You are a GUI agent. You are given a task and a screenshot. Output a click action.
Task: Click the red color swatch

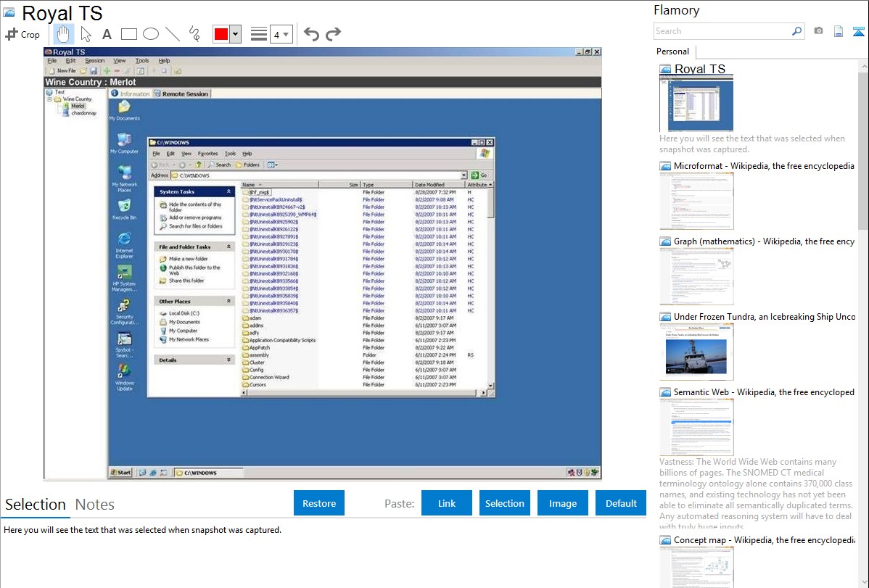point(221,34)
